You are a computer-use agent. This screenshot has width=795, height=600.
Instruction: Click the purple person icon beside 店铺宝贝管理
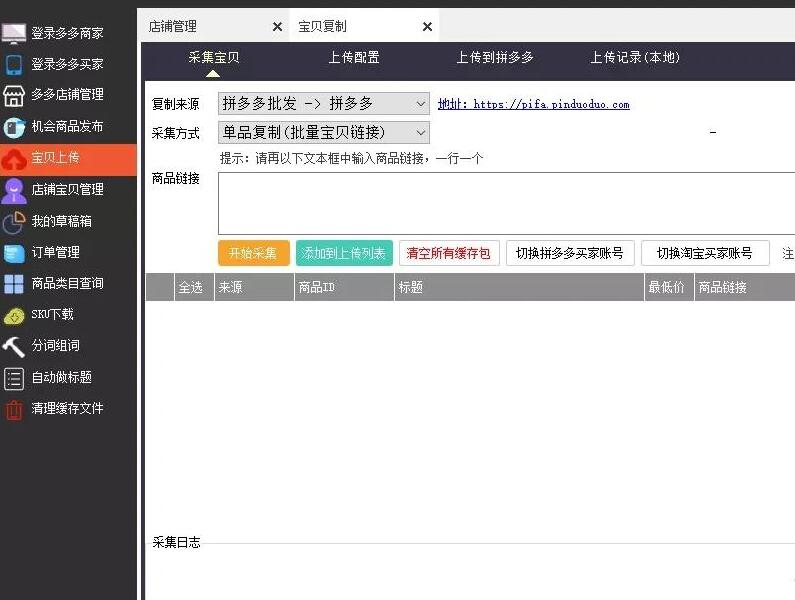pos(14,191)
